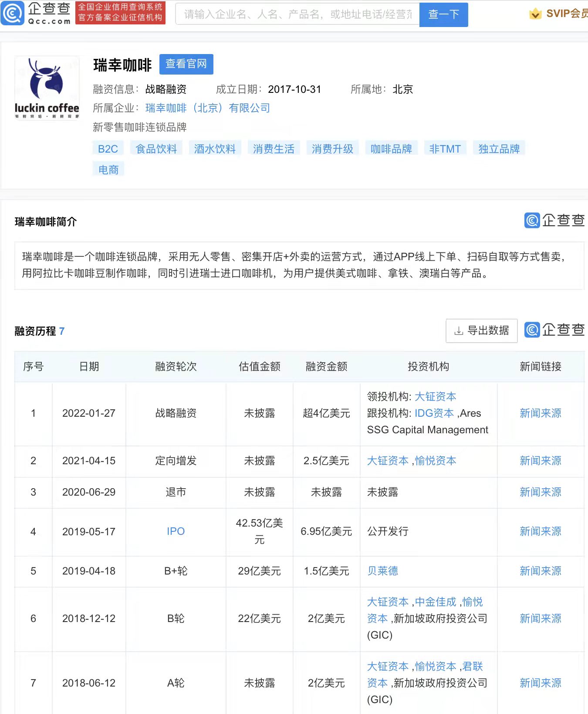Image resolution: width=588 pixels, height=714 pixels.
Task: Select the 消费升级 tag
Action: [x=332, y=149]
